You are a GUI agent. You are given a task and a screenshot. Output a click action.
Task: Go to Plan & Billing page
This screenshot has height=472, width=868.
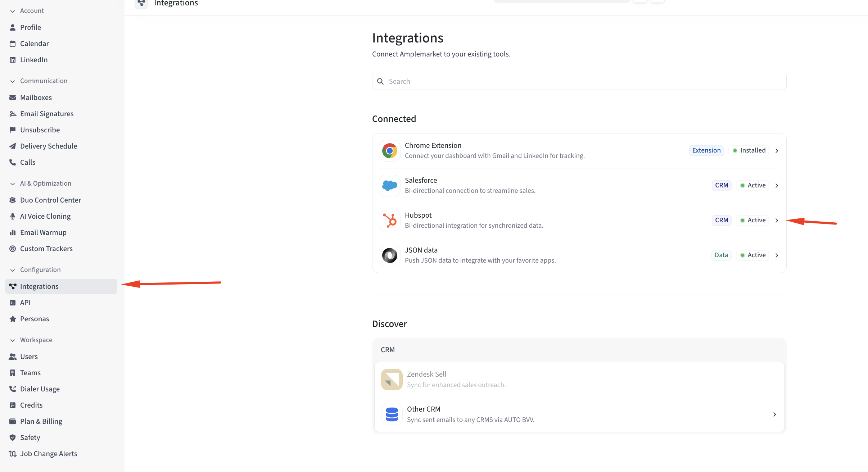point(41,421)
